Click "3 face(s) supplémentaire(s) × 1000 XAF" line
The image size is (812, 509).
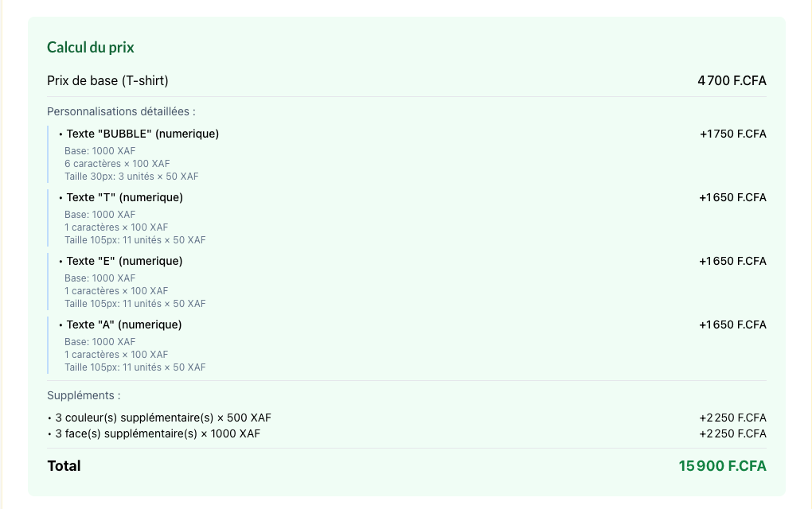tap(157, 433)
